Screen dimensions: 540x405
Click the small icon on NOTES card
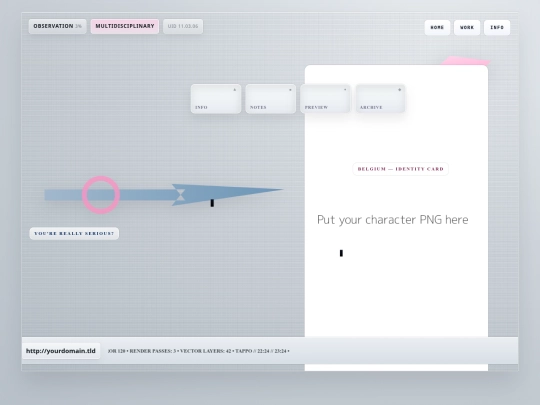click(x=290, y=90)
